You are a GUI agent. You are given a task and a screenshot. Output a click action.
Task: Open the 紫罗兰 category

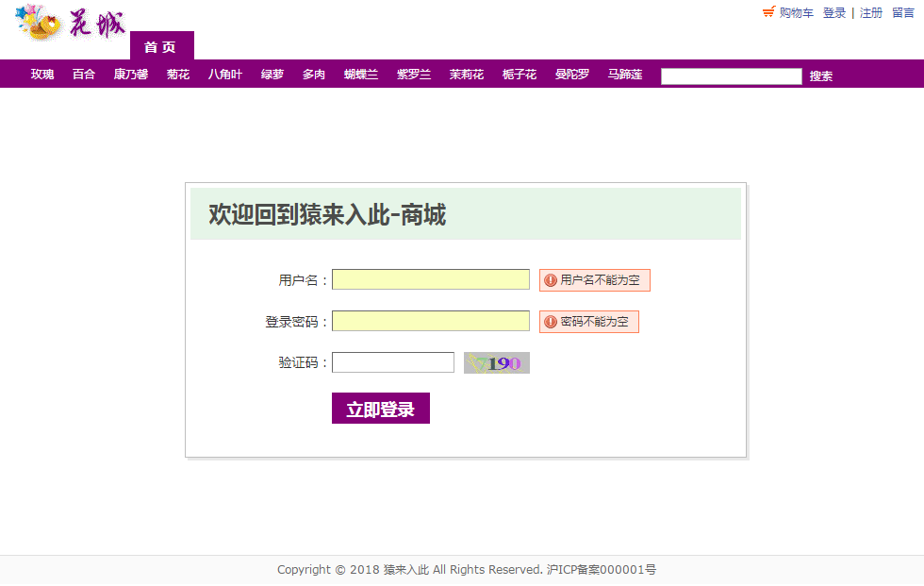pyautogui.click(x=414, y=75)
